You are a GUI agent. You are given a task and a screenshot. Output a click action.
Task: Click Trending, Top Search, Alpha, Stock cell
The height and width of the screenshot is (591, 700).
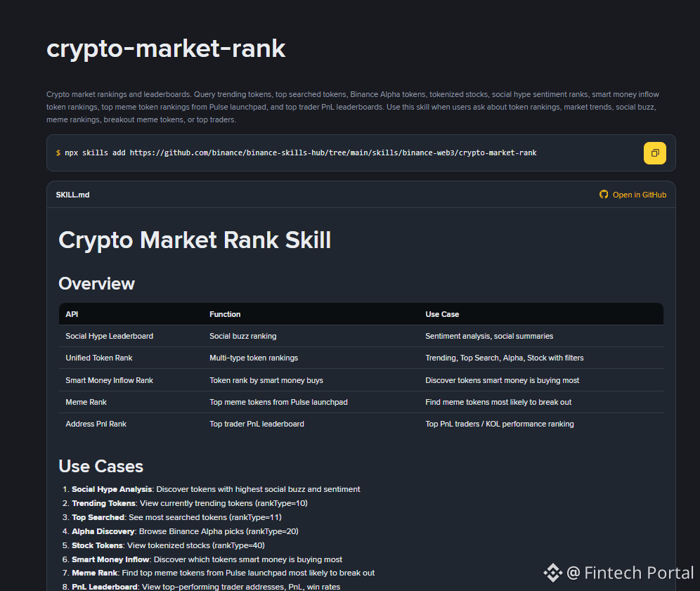(505, 358)
